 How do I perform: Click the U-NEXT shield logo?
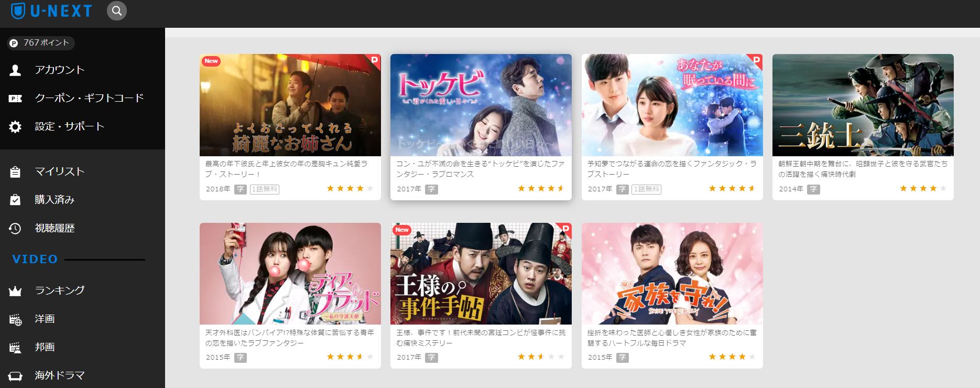[18, 10]
